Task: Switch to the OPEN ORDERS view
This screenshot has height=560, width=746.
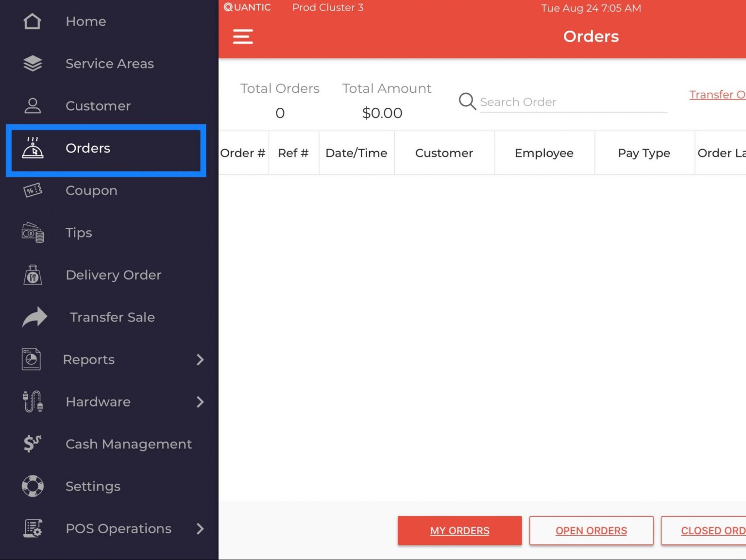Action: coord(591,530)
